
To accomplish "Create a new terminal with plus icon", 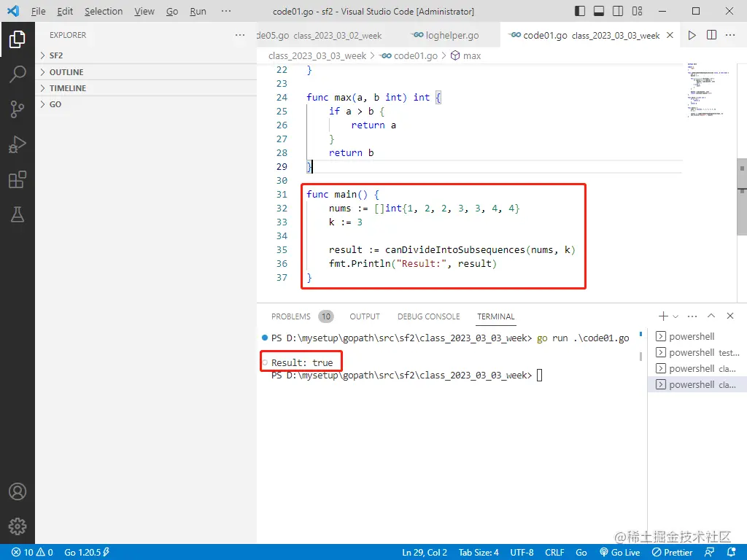I will pos(662,316).
